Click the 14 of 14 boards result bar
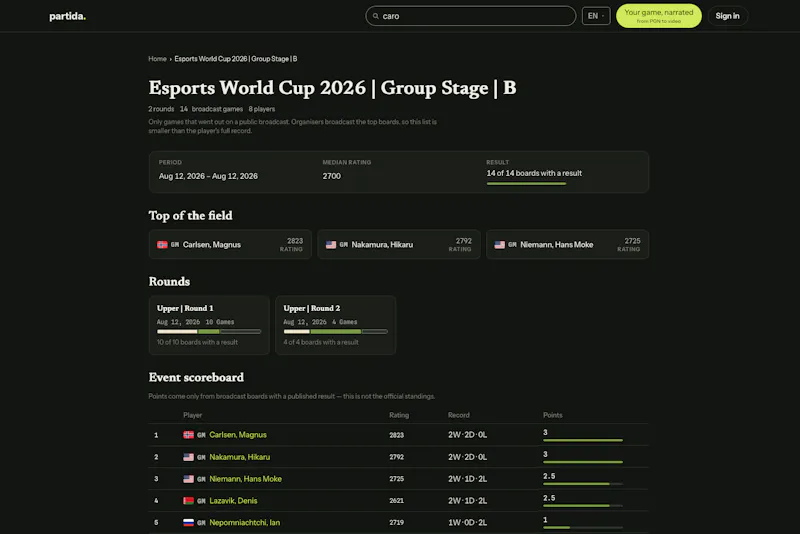 527,184
